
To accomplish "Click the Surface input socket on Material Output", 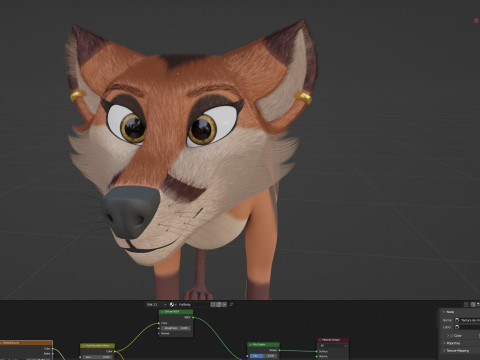I will (317, 351).
